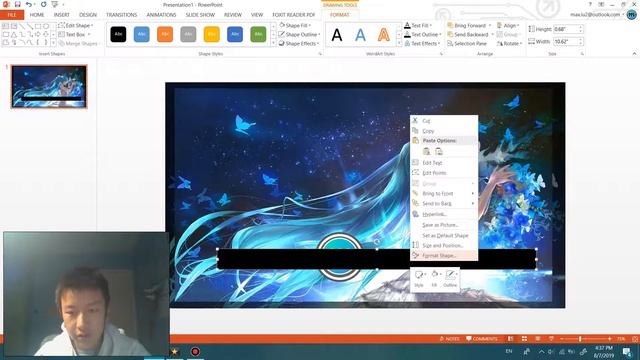The height and width of the screenshot is (360, 640).
Task: Open the Text Box dropdown in Insert Shapes
Action: click(75, 35)
